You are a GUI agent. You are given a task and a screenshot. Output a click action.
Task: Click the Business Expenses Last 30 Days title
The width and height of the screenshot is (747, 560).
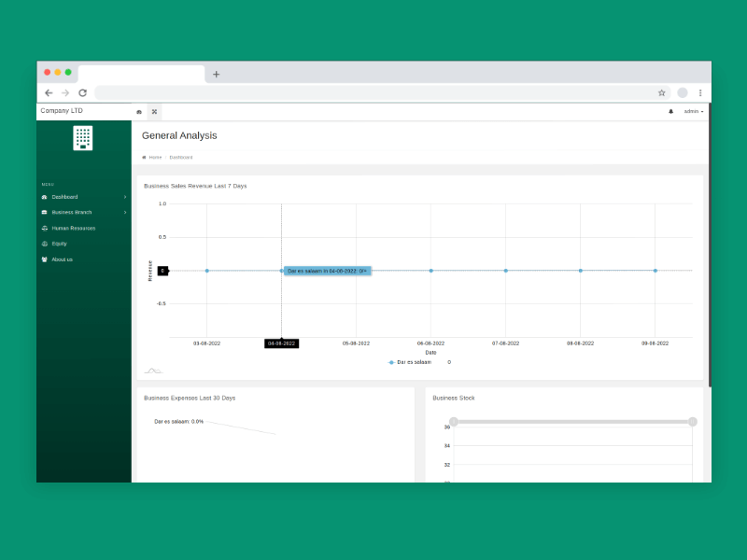190,399
